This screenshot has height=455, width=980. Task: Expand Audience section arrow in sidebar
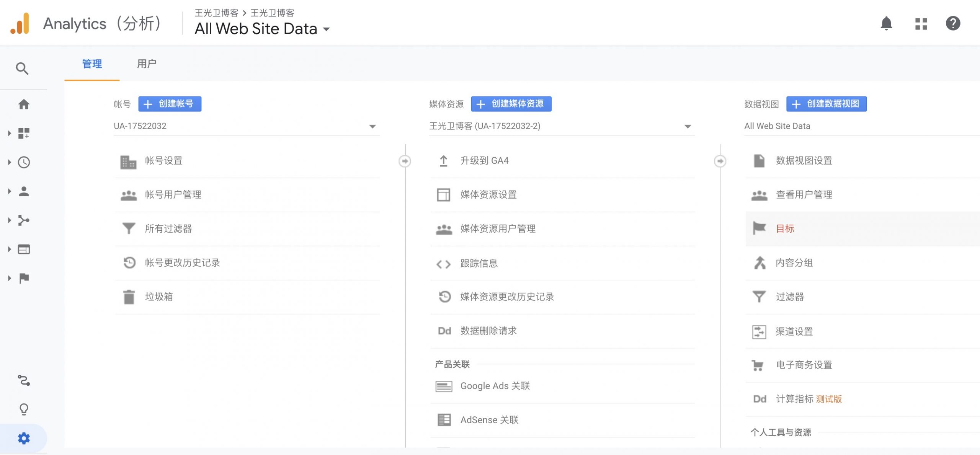[x=9, y=191]
